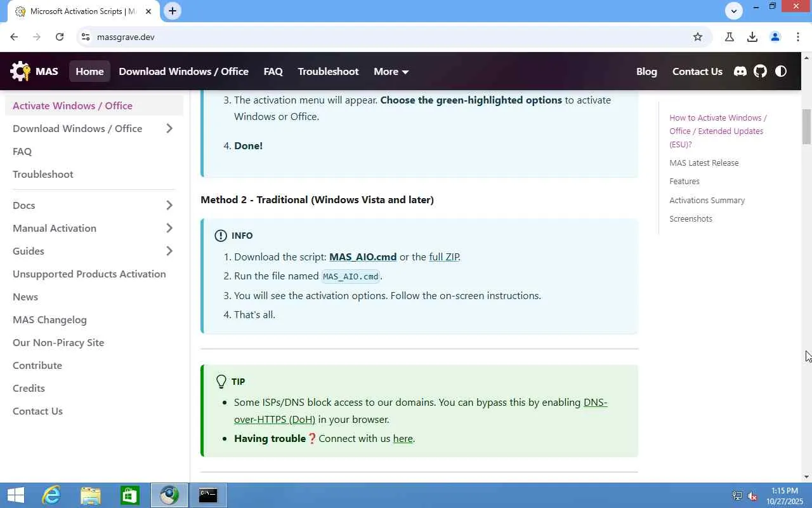Go forward to next page
This screenshot has width=812, height=508.
coord(37,37)
